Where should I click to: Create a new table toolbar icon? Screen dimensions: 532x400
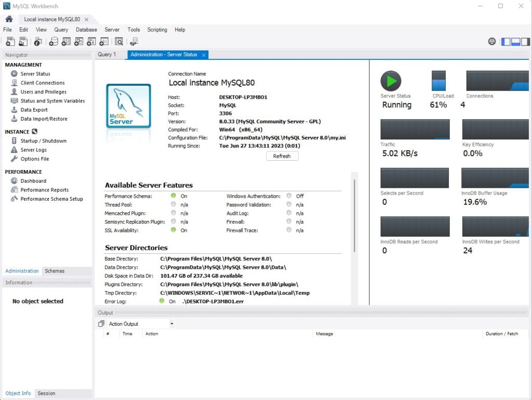tap(66, 42)
